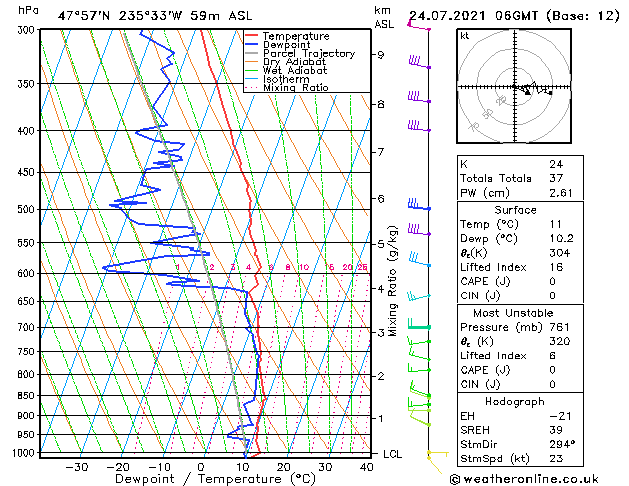Screen dimensions: 629x486
Task: Click the station coordinates 47°57'N 235°33'W
Action: (x=120, y=16)
